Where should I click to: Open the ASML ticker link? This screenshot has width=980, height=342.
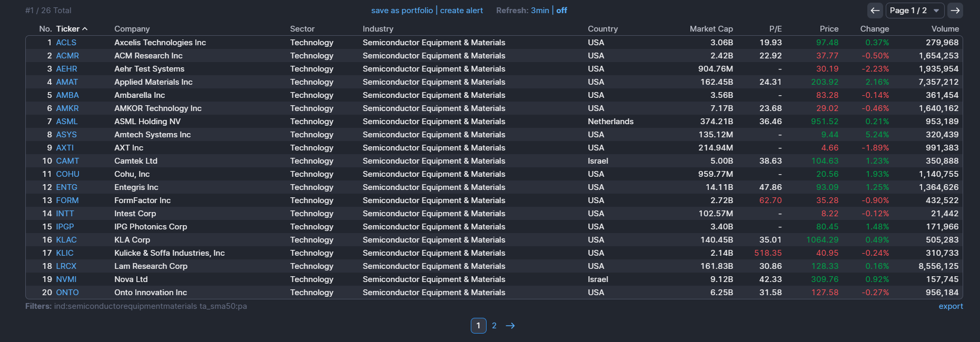coord(67,122)
